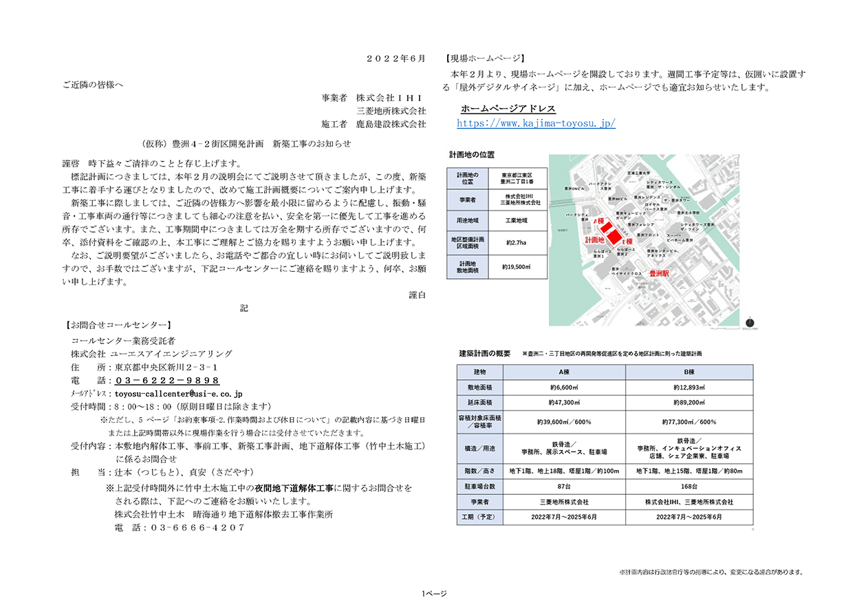868x605 pixels.
Task: Click the 計画地の位置 map heading
Action: click(472, 155)
